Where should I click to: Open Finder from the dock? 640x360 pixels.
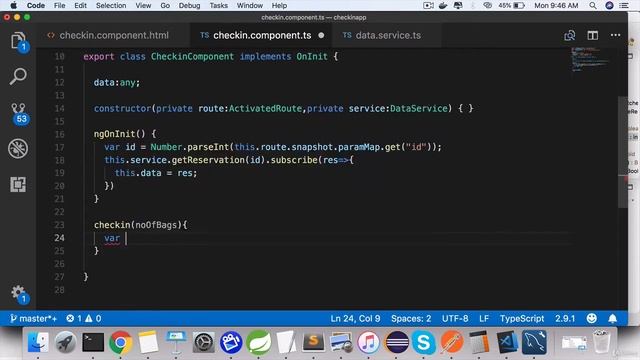(38, 342)
